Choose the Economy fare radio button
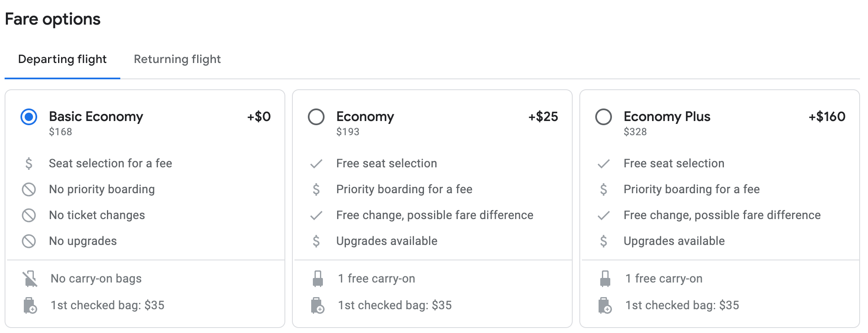Image resolution: width=868 pixels, height=333 pixels. [316, 117]
